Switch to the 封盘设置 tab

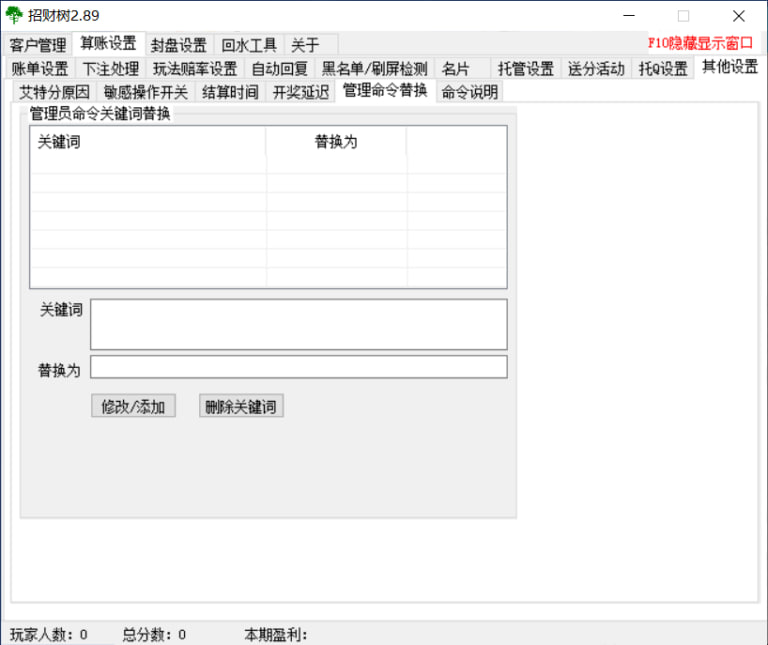[x=179, y=45]
